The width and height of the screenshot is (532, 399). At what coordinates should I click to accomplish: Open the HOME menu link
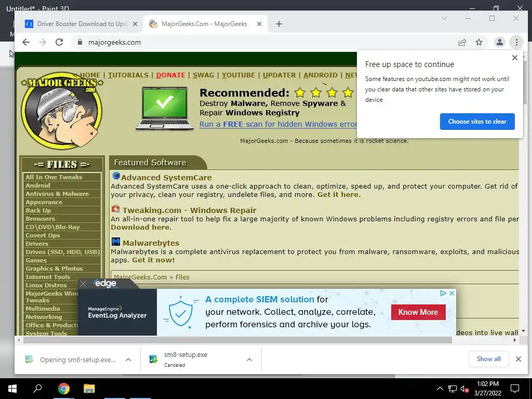point(90,75)
